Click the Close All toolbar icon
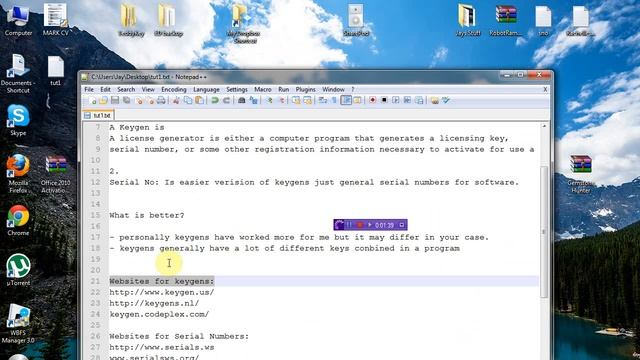 coord(151,100)
